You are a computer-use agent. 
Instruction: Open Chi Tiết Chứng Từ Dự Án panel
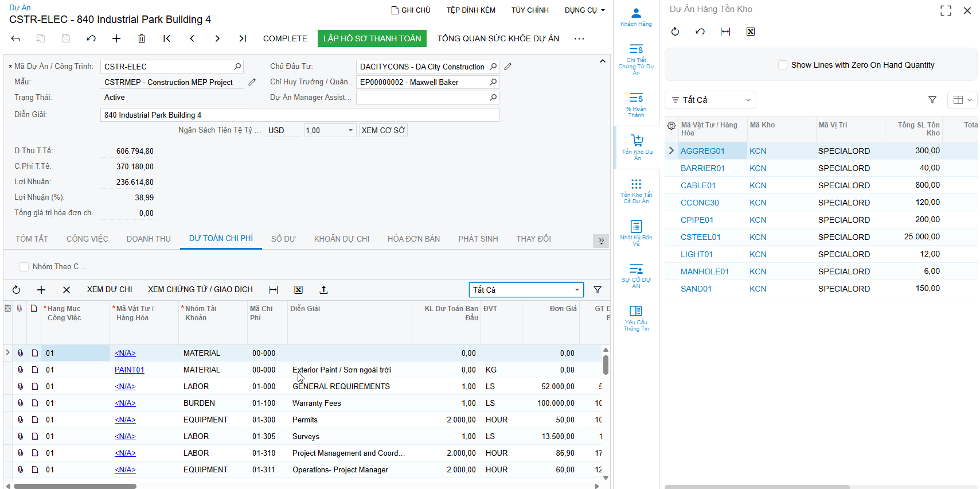click(x=636, y=59)
